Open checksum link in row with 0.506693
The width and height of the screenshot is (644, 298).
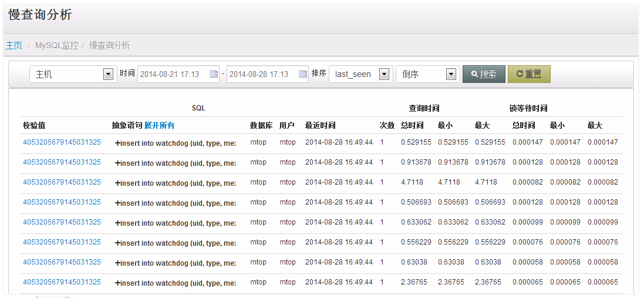(62, 202)
